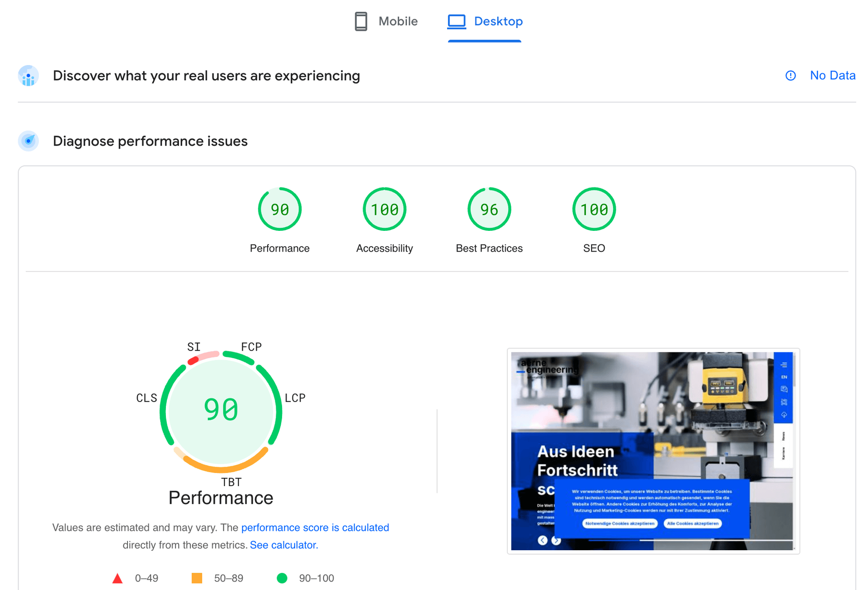Jump to the Accessibility score gauge 100
The image size is (868, 590).
384,209
